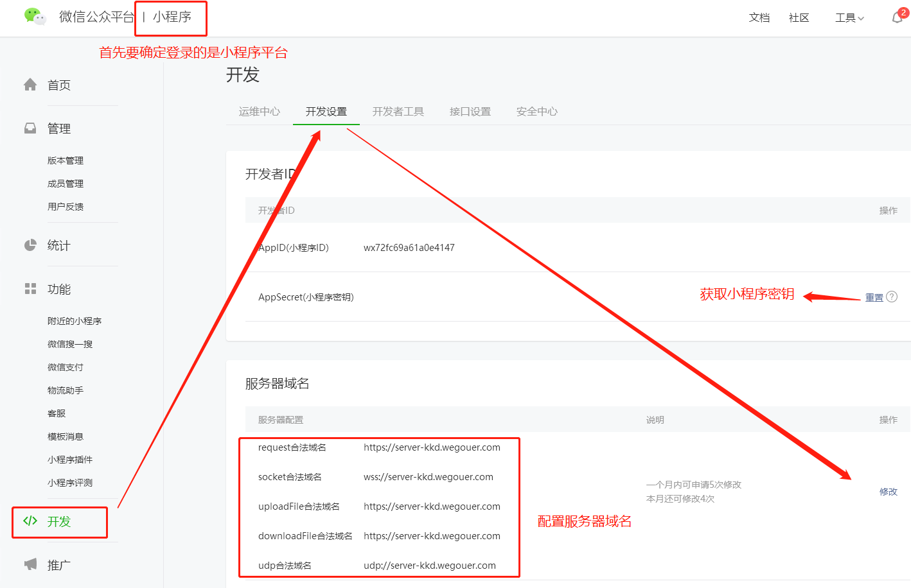
Task: Open 小程序插件 in the sidebar
Action: pos(70,460)
